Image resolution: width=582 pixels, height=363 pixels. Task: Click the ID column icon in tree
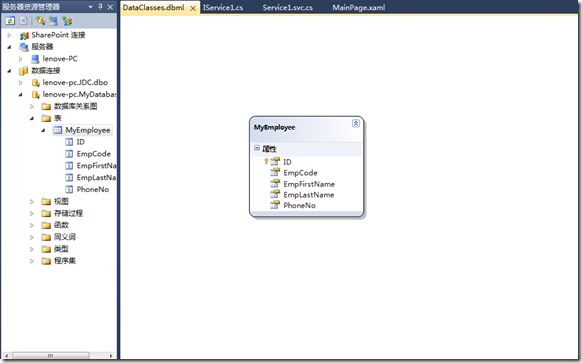pos(69,142)
